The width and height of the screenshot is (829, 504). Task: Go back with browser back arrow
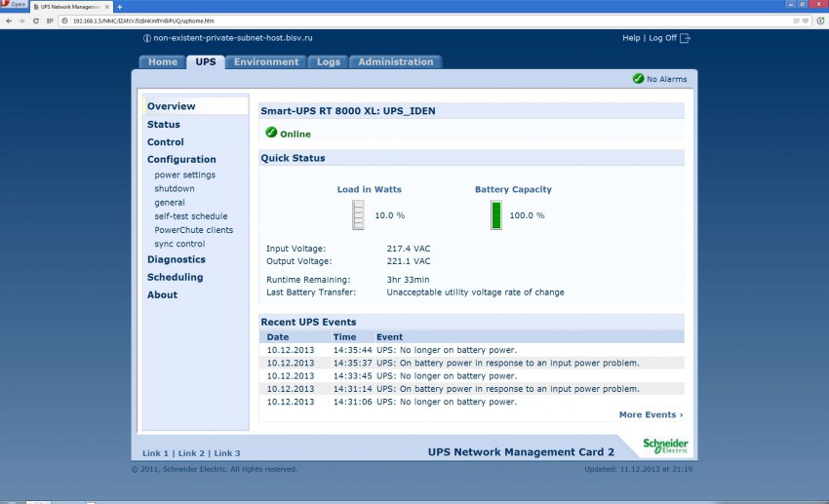click(10, 19)
